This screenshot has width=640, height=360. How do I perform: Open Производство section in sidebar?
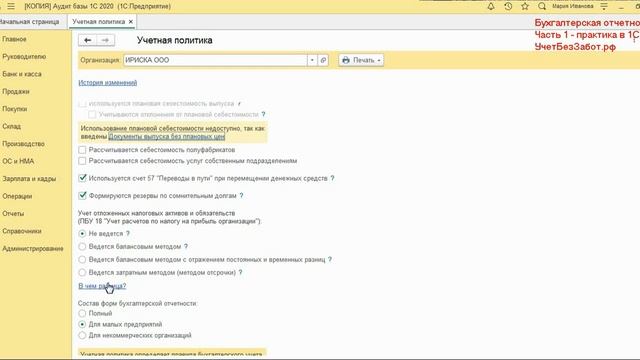[23, 144]
